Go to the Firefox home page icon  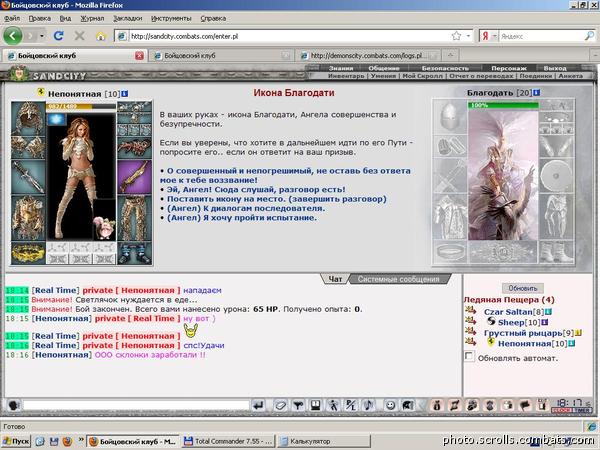coord(101,36)
